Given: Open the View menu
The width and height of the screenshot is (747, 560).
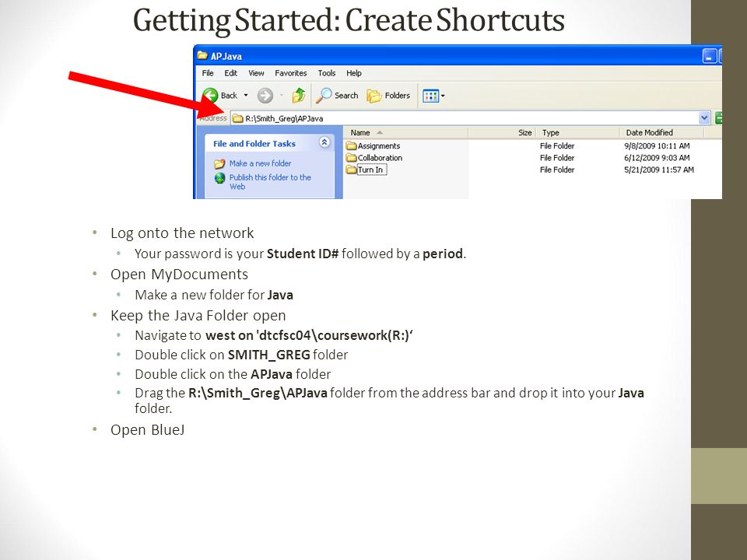Looking at the screenshot, I should click(256, 73).
